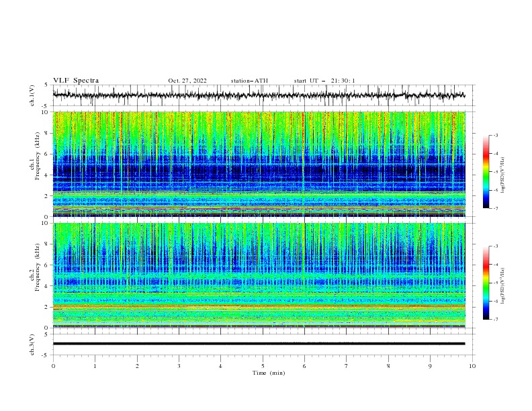
Task: Click the thick black ch.3 voltage trace
Action: click(x=259, y=344)
